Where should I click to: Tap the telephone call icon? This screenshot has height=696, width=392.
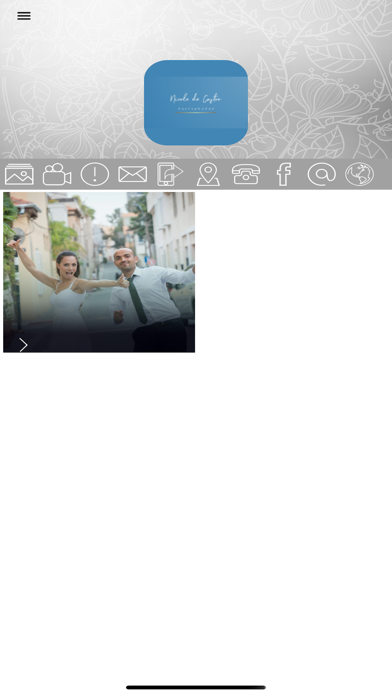246,174
